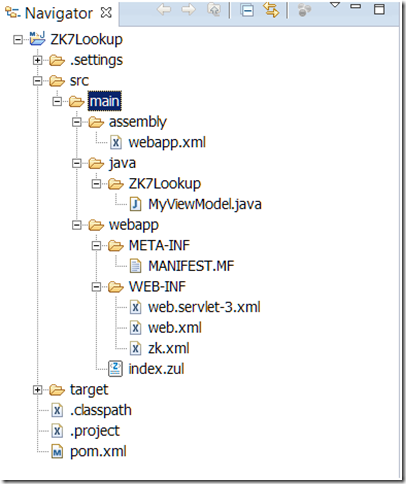Click the Forward navigation arrow
The height and width of the screenshot is (484, 406).
[189, 10]
